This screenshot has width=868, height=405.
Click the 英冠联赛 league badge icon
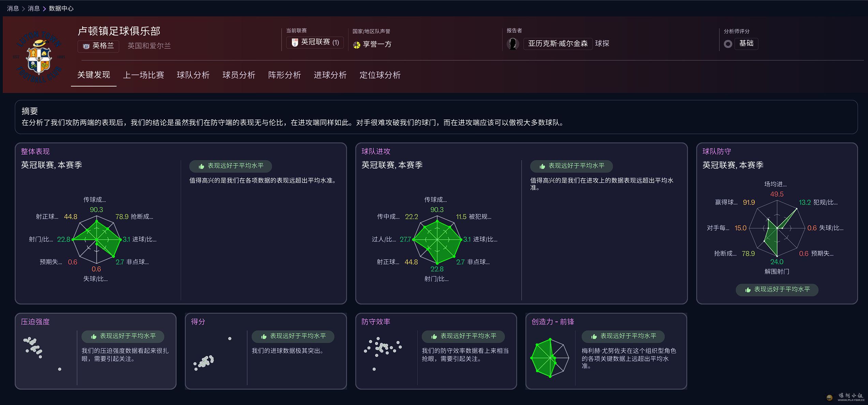click(x=295, y=42)
